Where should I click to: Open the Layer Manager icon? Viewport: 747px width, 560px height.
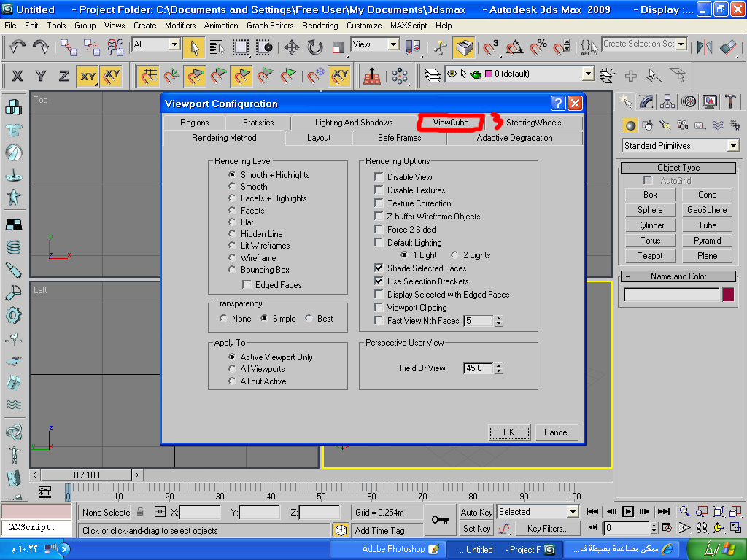(432, 75)
